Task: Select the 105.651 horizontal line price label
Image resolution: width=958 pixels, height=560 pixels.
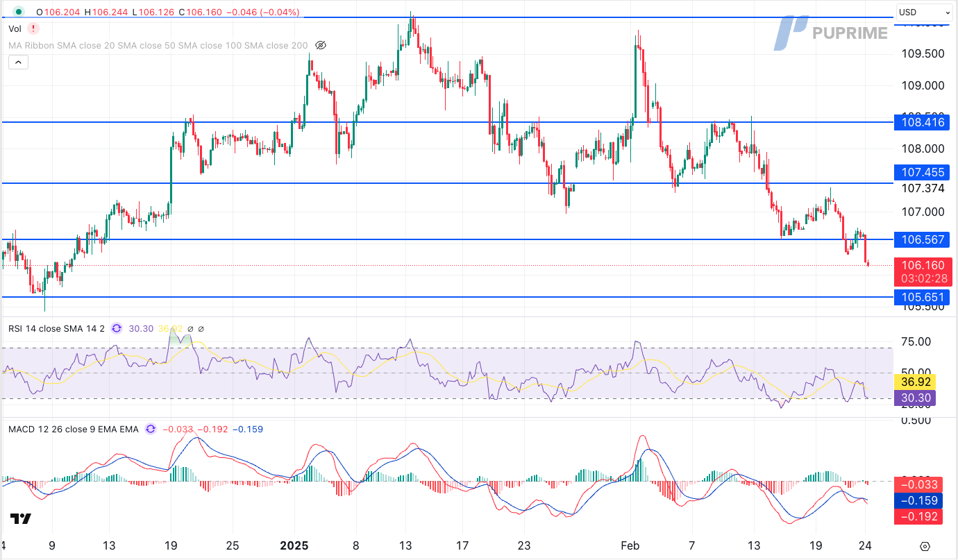Action: click(923, 297)
